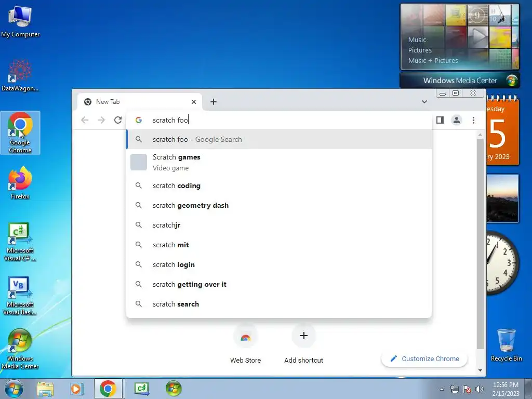Click Scratch games thumbnail placeholder
This screenshot has height=399, width=532.
pyautogui.click(x=139, y=162)
